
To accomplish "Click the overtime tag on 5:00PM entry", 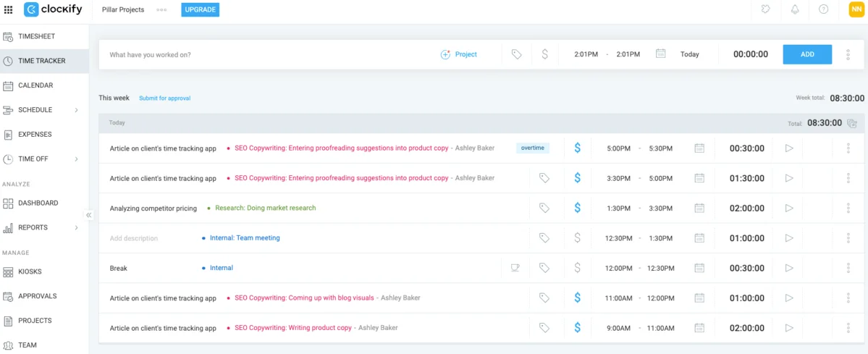I will coord(533,148).
